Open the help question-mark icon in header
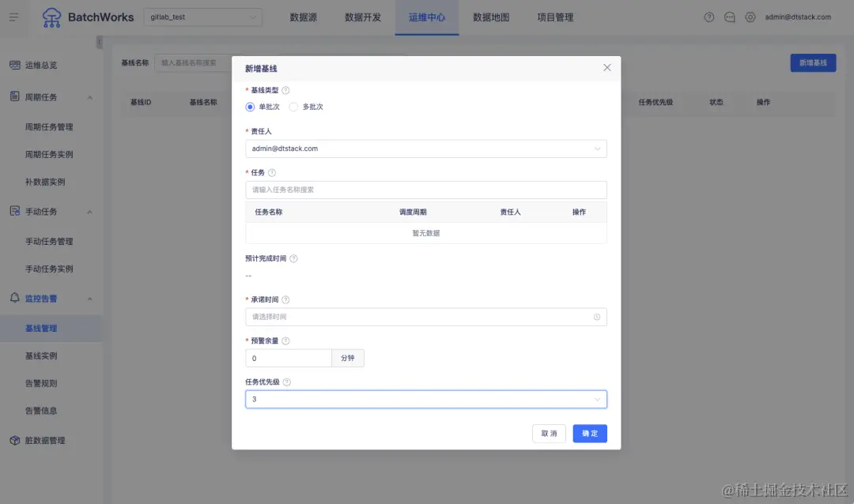Image resolution: width=854 pixels, height=504 pixels. (709, 17)
